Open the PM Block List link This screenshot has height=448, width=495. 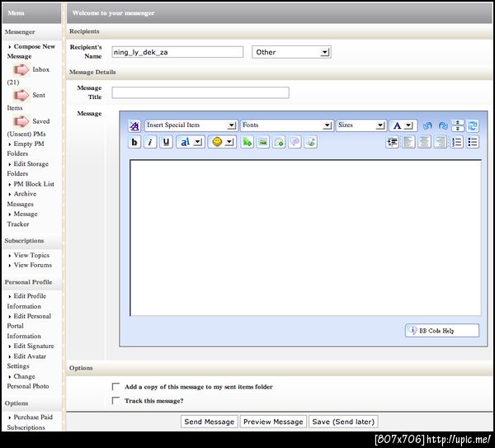click(x=34, y=184)
